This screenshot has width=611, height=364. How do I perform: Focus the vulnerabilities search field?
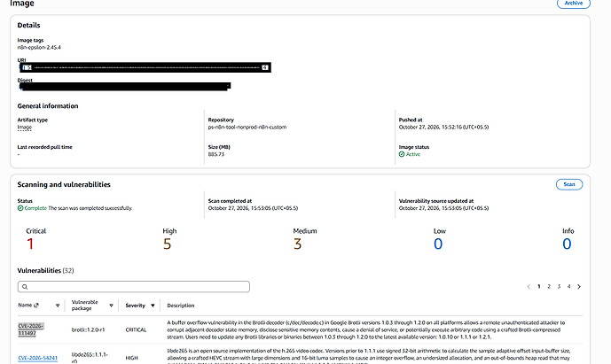pyautogui.click(x=134, y=287)
